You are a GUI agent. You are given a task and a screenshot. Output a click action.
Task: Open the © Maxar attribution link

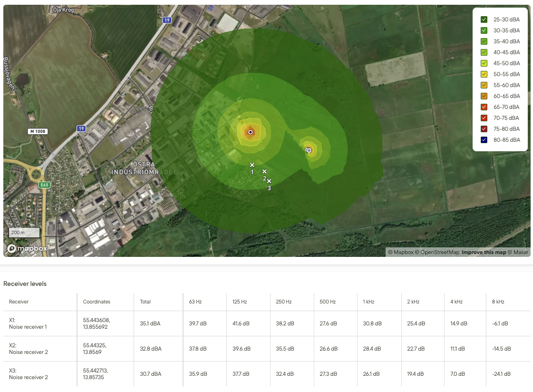click(x=518, y=252)
